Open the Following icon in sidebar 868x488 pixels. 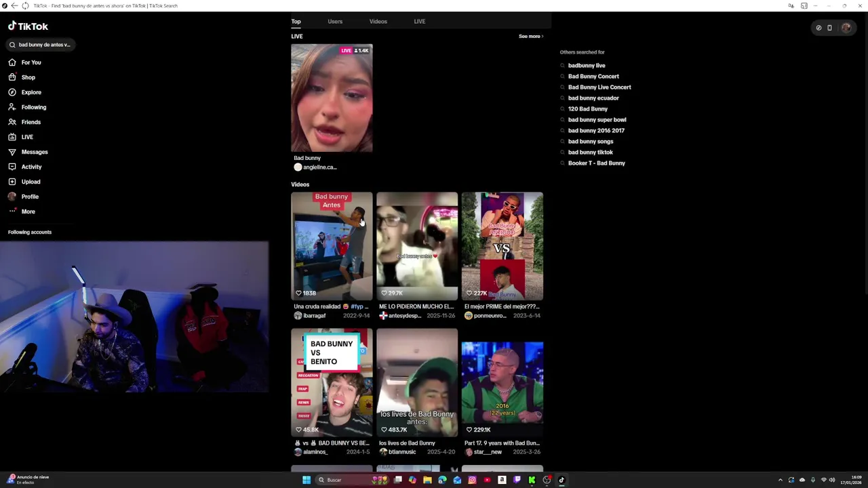click(12, 107)
